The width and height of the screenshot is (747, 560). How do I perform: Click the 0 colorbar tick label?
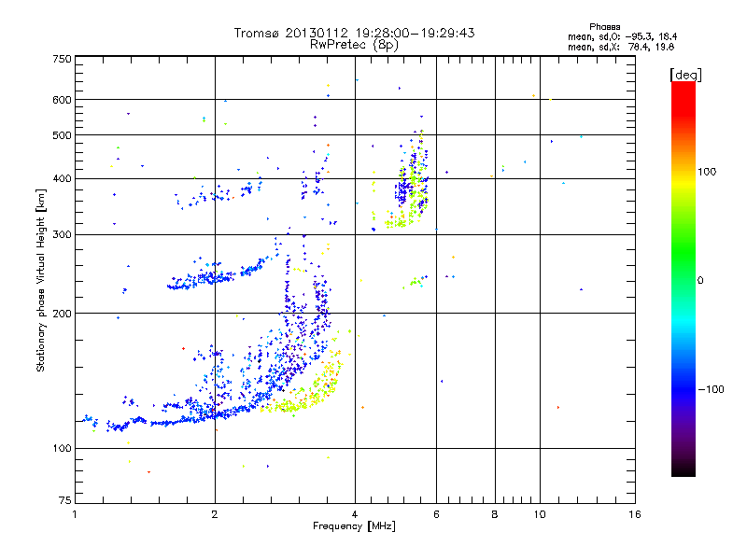pyautogui.click(x=700, y=281)
